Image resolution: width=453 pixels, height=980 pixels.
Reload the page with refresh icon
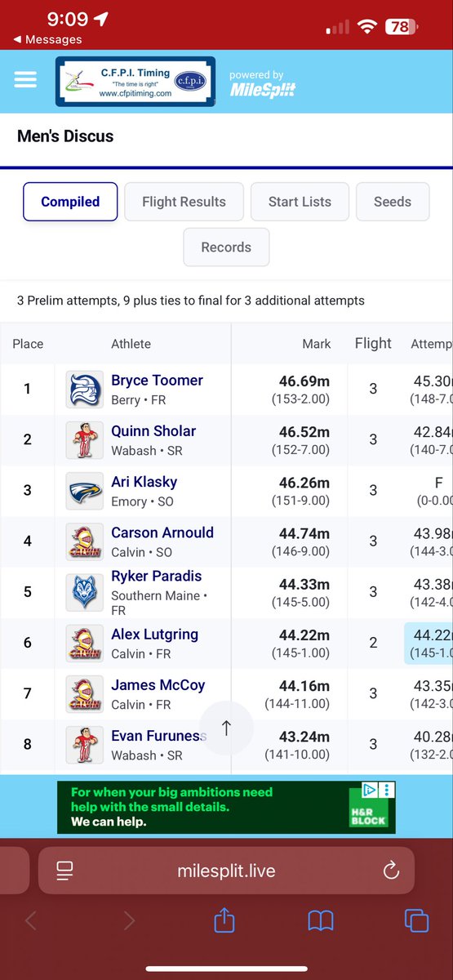click(x=391, y=871)
